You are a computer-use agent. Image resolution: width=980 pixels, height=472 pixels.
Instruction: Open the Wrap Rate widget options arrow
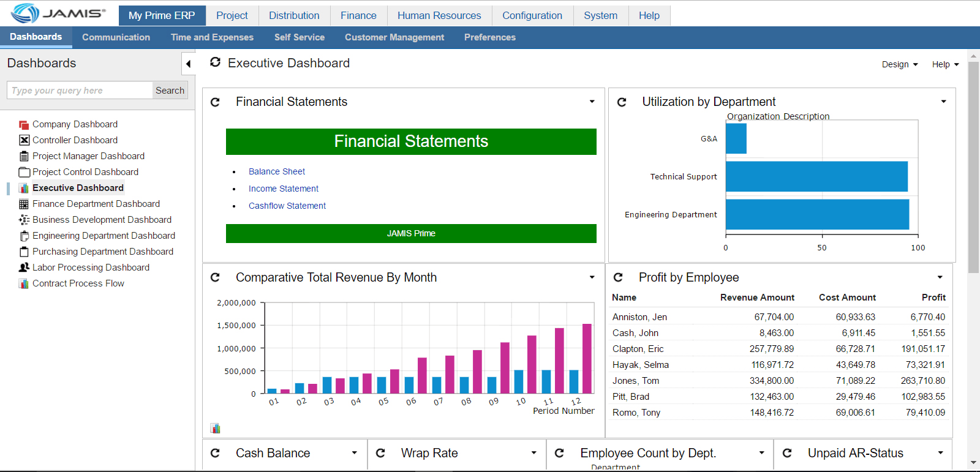click(x=533, y=453)
